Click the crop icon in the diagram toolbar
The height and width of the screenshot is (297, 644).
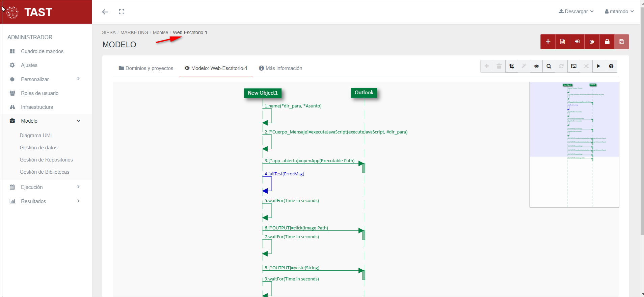click(512, 66)
